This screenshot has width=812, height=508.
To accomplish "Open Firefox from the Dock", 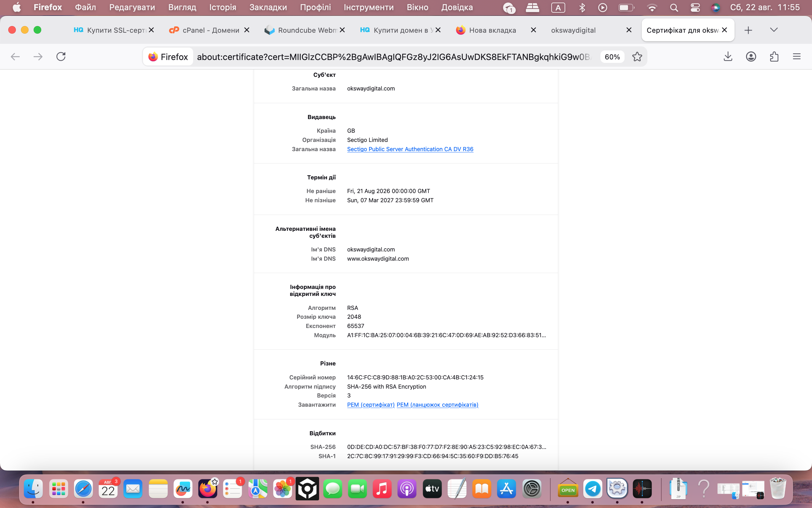I will pos(208,489).
